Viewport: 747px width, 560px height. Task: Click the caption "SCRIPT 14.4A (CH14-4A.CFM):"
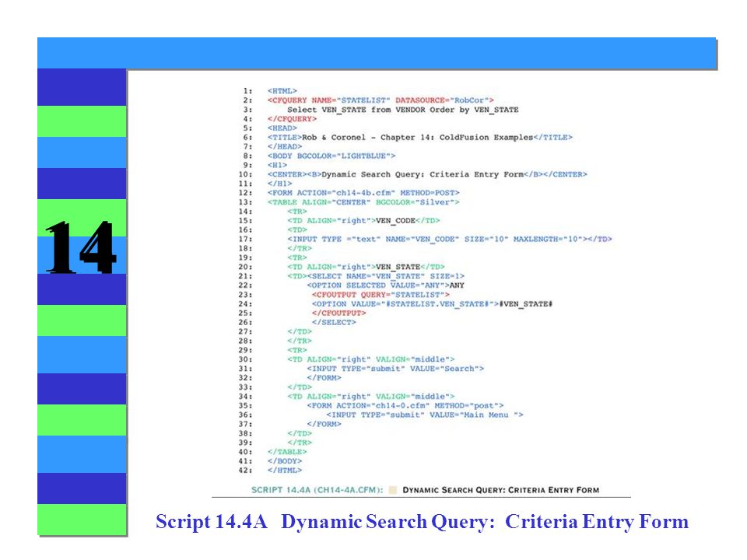click(317, 489)
